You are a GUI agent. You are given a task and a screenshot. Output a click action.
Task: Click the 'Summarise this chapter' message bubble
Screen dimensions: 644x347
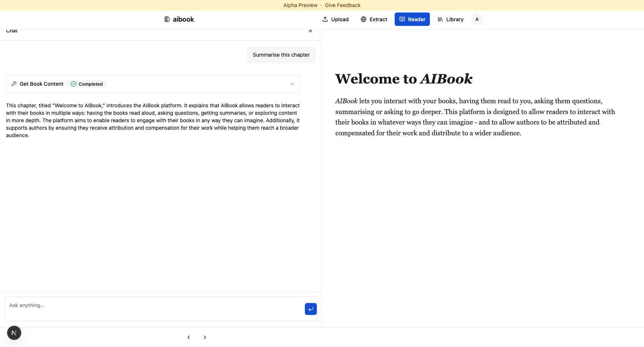point(281,55)
